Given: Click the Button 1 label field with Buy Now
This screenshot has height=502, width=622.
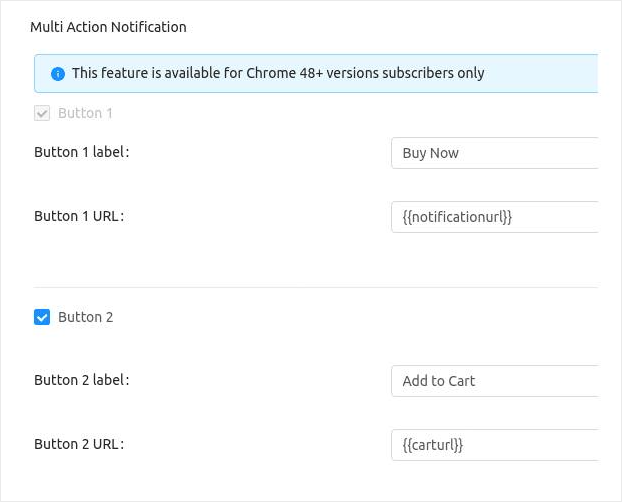Looking at the screenshot, I should click(x=495, y=153).
